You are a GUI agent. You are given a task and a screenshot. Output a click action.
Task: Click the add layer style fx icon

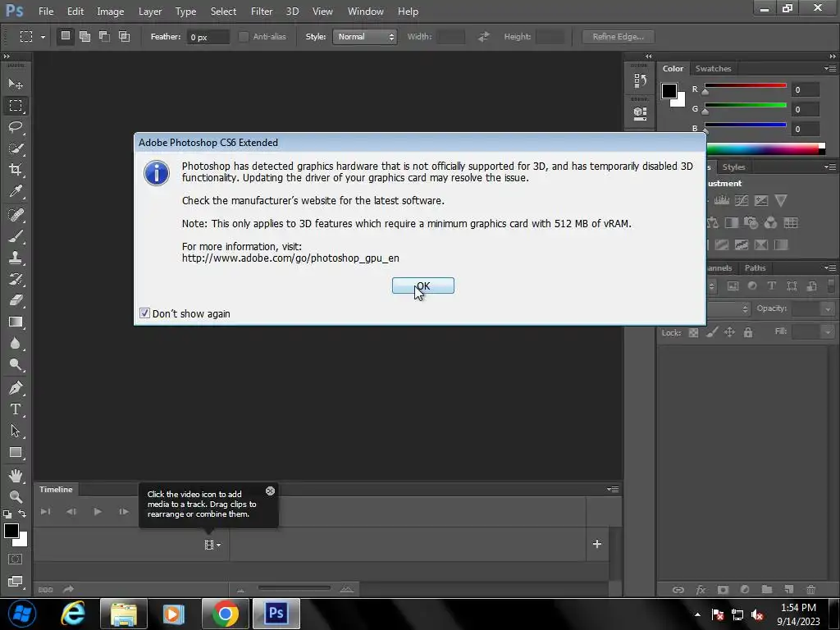pos(701,590)
